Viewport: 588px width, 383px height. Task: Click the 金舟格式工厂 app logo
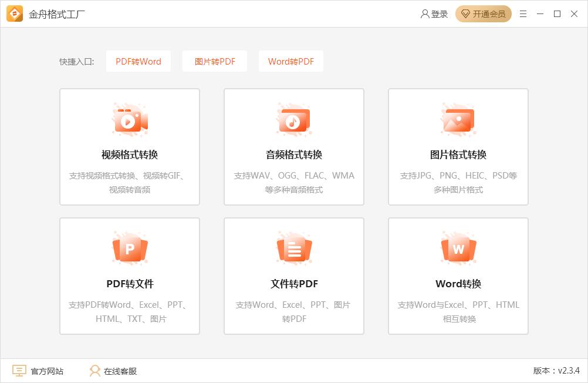click(15, 13)
